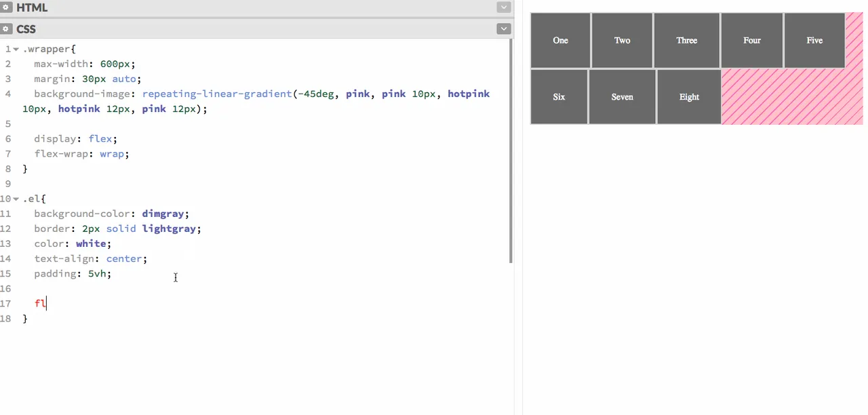
Task: Click the 'text-align: center;' line
Action: point(91,258)
